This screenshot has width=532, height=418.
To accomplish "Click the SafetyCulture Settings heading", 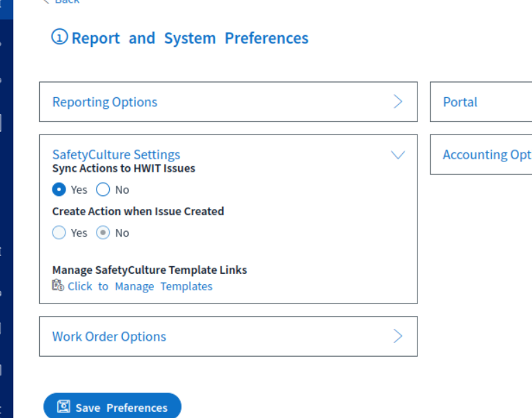I will click(x=117, y=155).
